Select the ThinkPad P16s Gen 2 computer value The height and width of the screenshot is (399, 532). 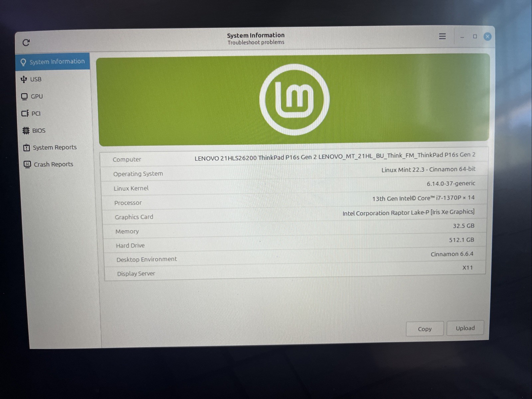(x=335, y=156)
